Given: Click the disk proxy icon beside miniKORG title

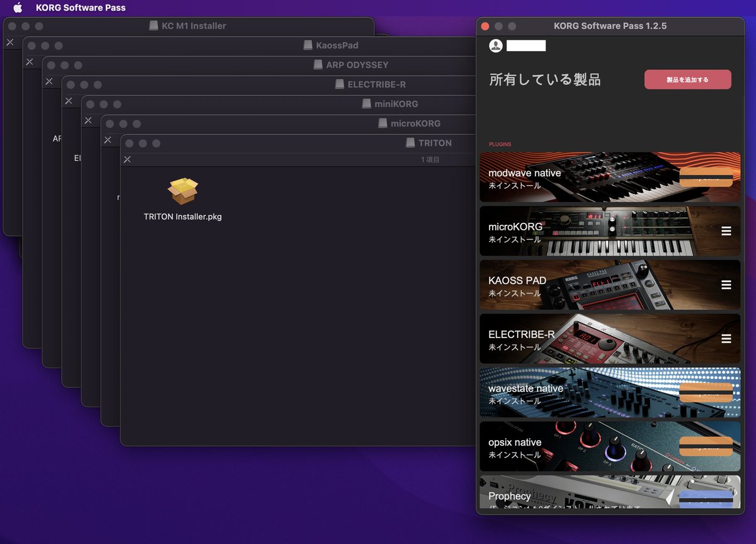Looking at the screenshot, I should click(367, 104).
